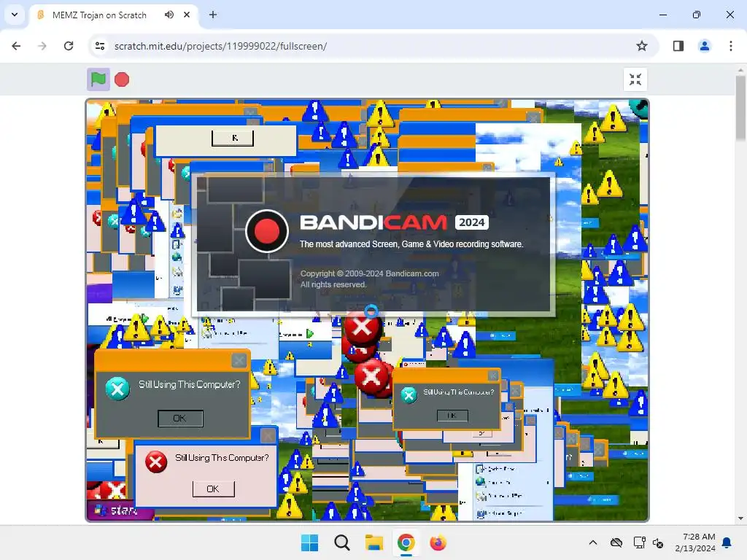Image resolution: width=747 pixels, height=560 pixels.
Task: Click the K button in top beige dialog
Action: (233, 138)
